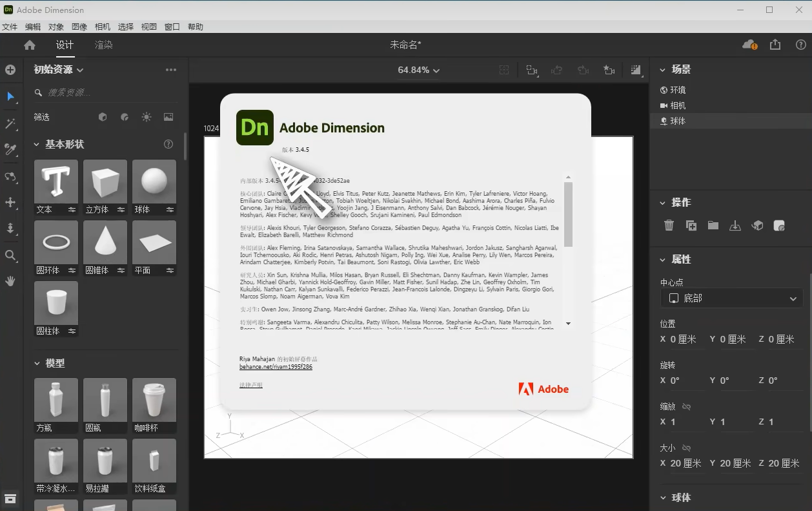Toggle the render preview icon
The image size is (812, 511).
[636, 70]
